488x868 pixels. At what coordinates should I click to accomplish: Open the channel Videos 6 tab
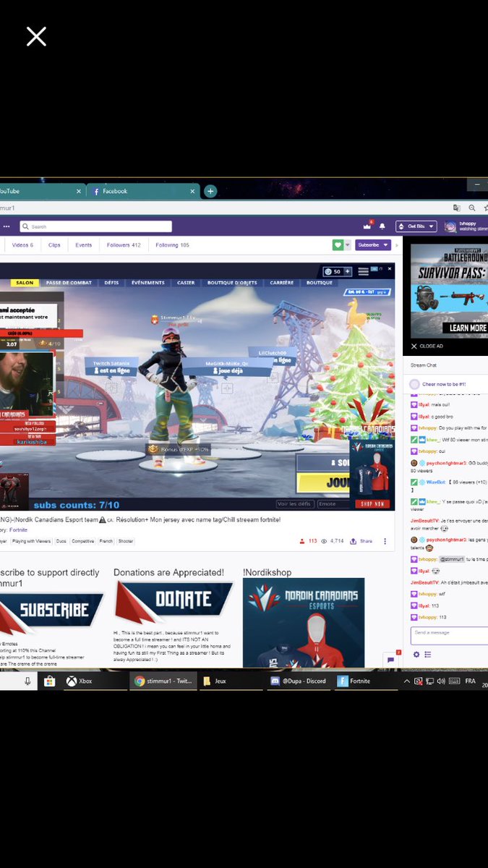(x=22, y=245)
